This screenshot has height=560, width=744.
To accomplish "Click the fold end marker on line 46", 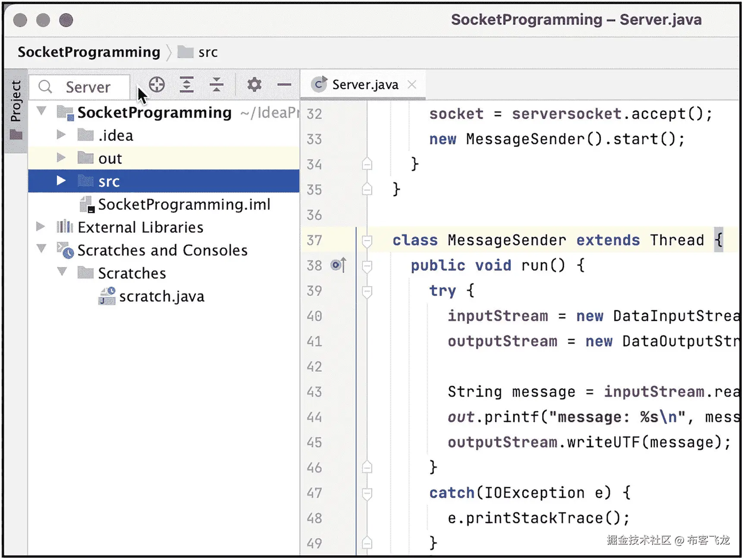I will (367, 466).
